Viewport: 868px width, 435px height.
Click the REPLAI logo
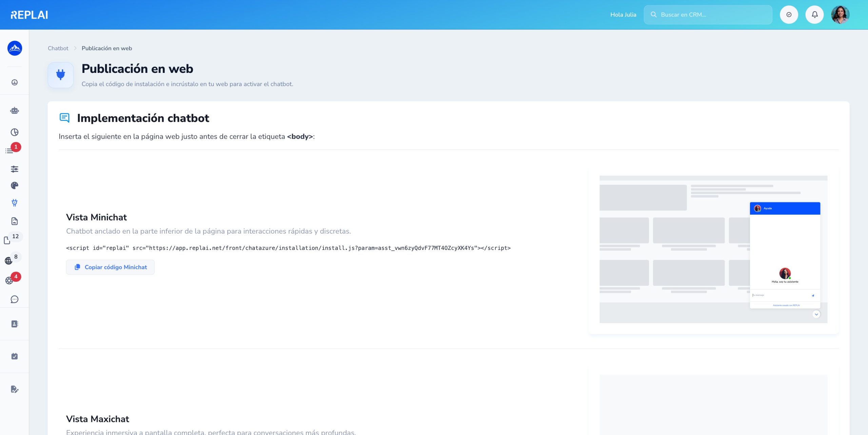pos(29,15)
